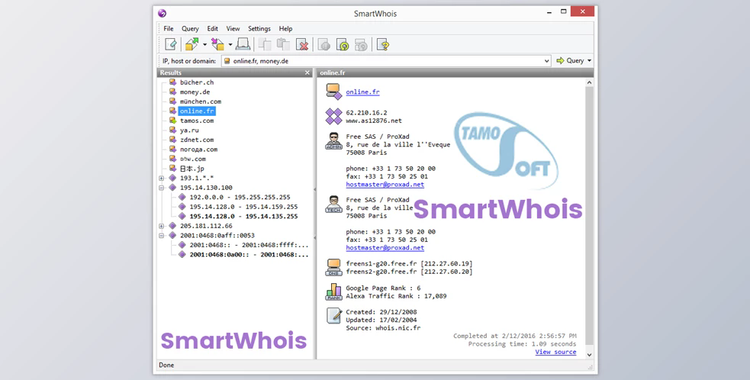Expand the 205.181.112.66 tree node

click(x=162, y=226)
